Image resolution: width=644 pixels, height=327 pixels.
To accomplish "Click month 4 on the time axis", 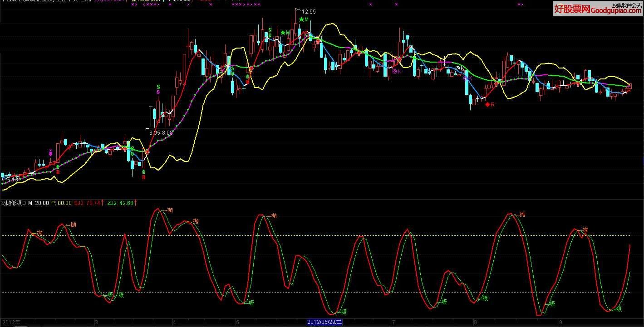I will (174, 322).
